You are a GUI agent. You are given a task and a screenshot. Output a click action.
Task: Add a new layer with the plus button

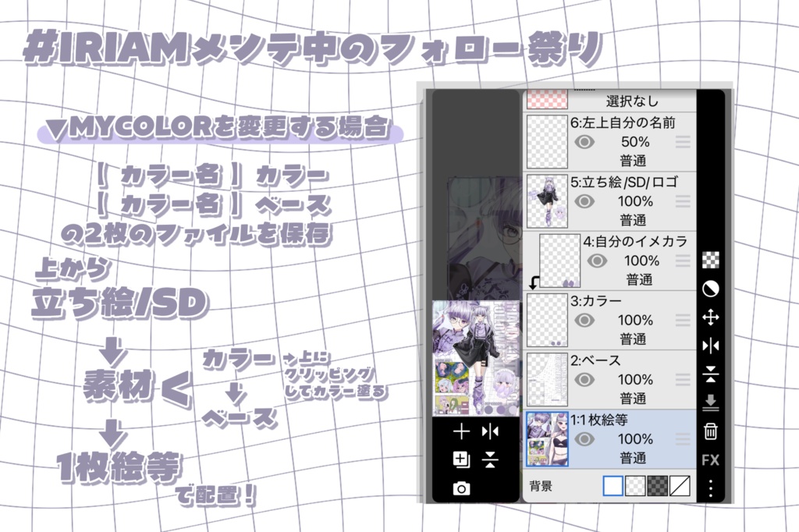pyautogui.click(x=460, y=430)
